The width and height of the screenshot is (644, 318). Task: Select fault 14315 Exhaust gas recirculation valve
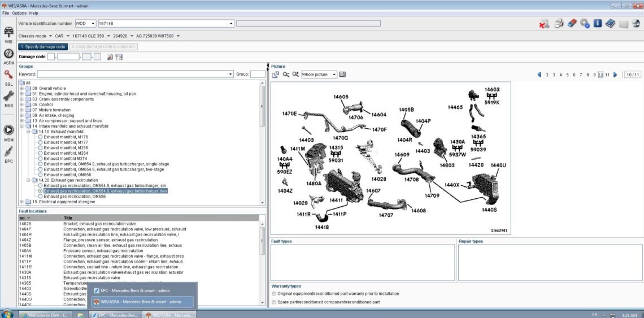click(x=139, y=278)
